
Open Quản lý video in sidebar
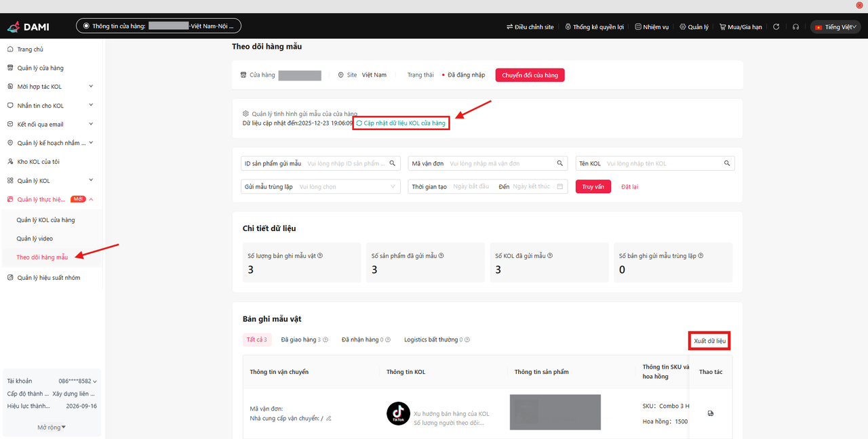35,238
